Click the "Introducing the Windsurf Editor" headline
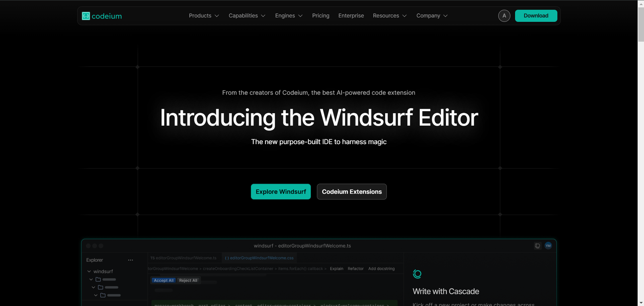 pos(319,118)
